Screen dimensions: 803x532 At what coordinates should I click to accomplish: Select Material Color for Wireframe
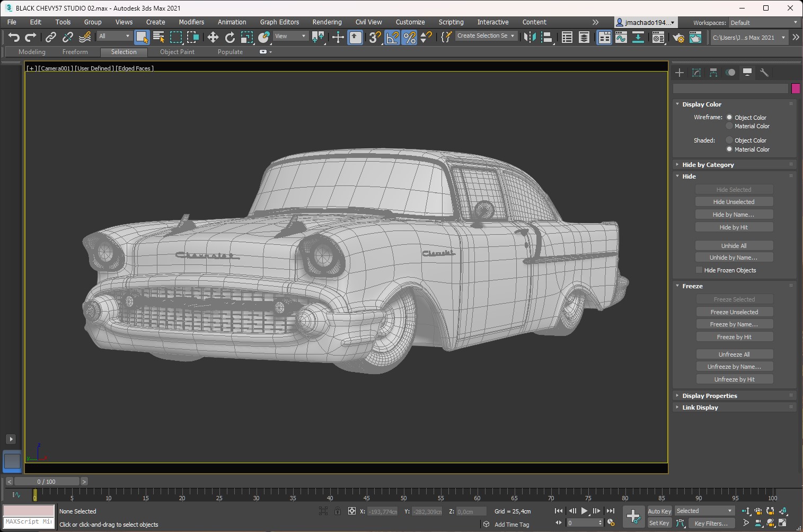point(729,126)
